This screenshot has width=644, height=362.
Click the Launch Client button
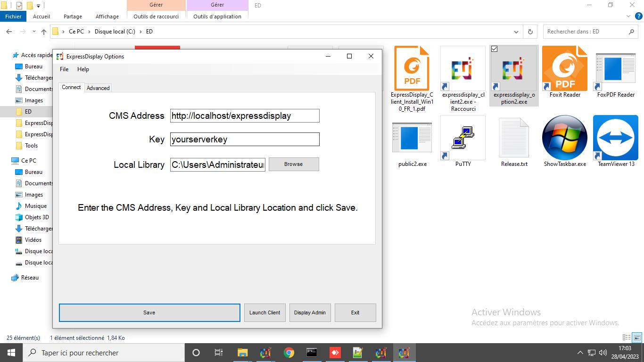click(264, 313)
